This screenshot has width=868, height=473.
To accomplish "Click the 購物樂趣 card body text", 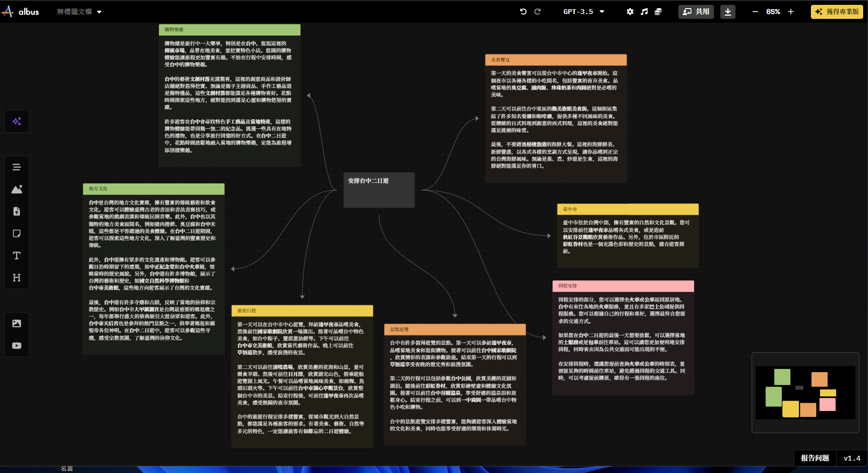I will pos(228,97).
